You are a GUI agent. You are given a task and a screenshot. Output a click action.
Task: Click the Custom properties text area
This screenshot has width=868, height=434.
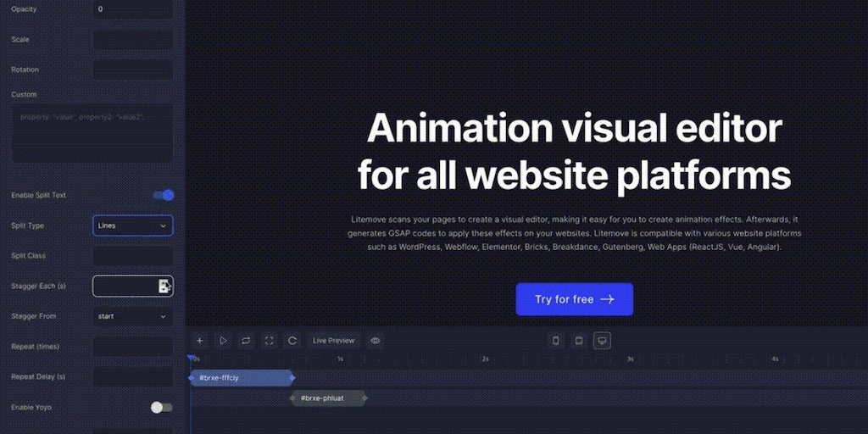tap(92, 133)
